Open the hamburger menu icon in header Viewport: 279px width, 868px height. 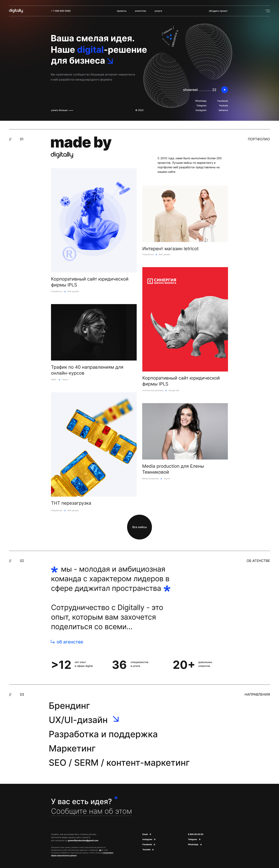[x=268, y=11]
